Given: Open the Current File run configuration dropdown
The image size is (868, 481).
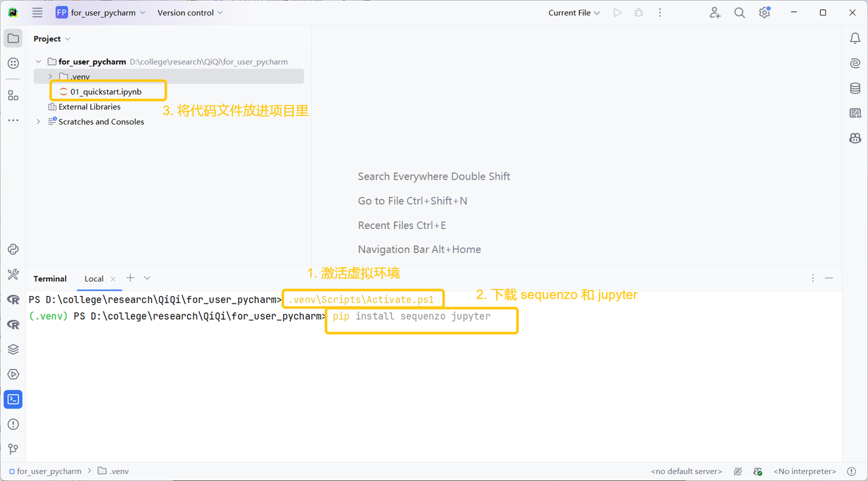Looking at the screenshot, I should click(x=574, y=13).
